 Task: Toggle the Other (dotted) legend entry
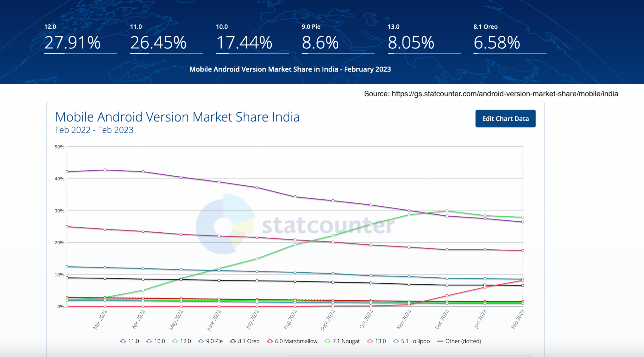tap(459, 341)
